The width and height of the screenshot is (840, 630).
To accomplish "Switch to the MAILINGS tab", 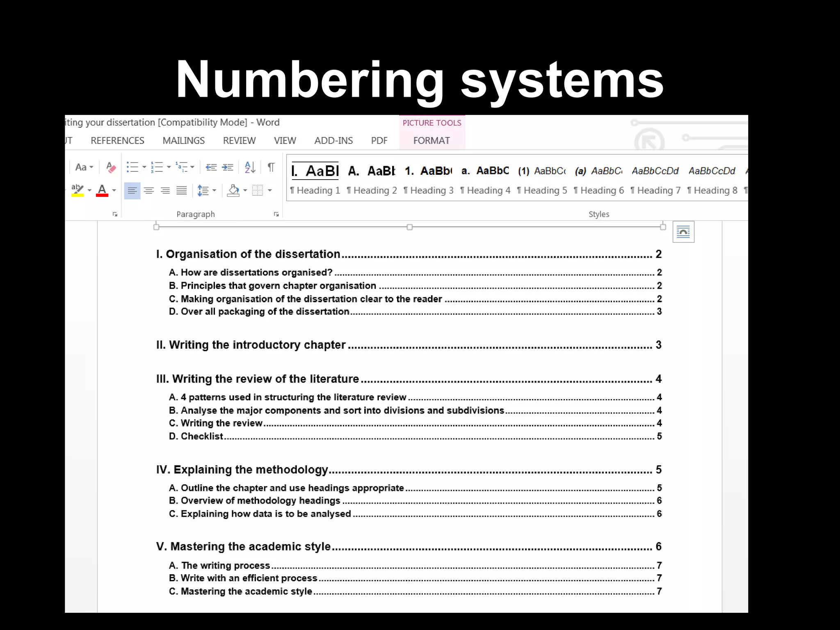I will (183, 141).
